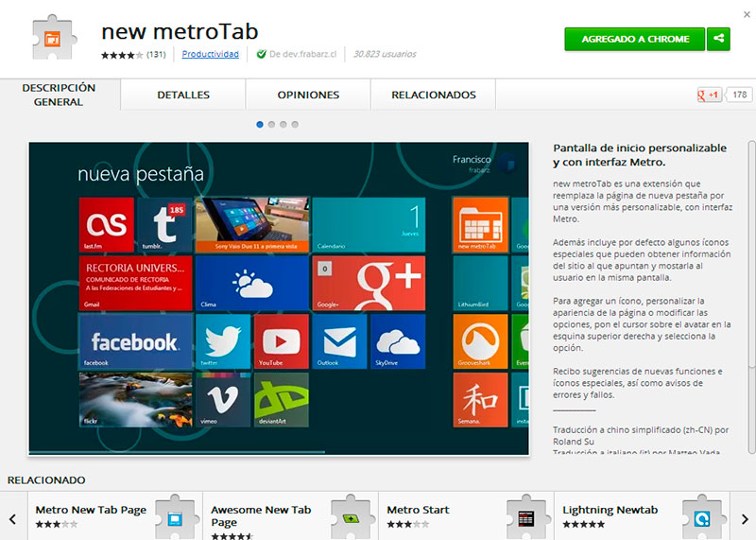Click the Metro New Tab Page puzzle icon

(176, 517)
